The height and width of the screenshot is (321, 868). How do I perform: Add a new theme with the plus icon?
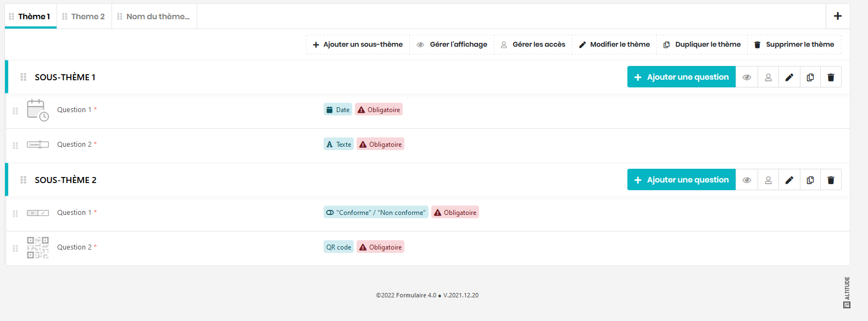coord(837,16)
